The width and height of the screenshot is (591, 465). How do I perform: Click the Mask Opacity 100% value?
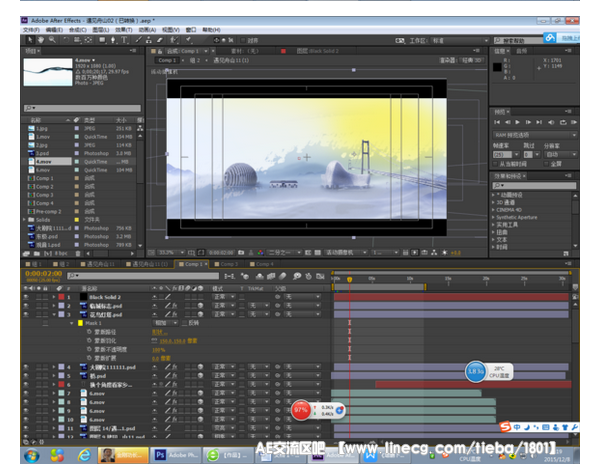coord(158,350)
